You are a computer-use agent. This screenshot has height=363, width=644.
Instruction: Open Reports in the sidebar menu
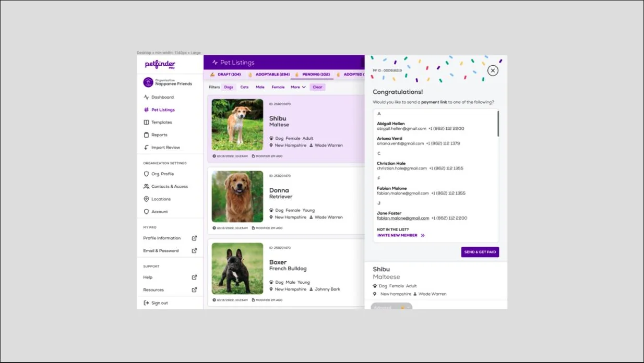[x=159, y=135]
